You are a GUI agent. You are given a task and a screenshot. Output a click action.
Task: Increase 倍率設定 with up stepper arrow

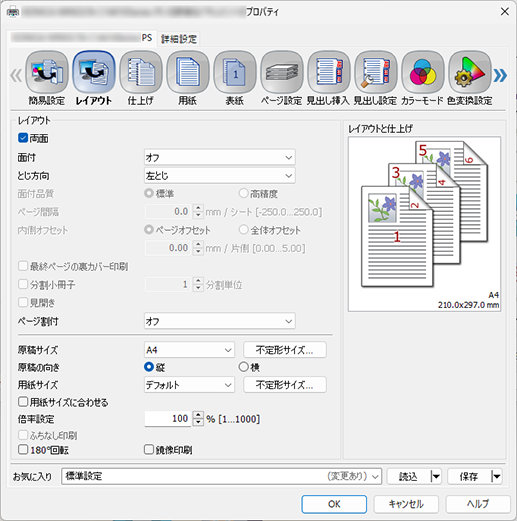coord(198,415)
